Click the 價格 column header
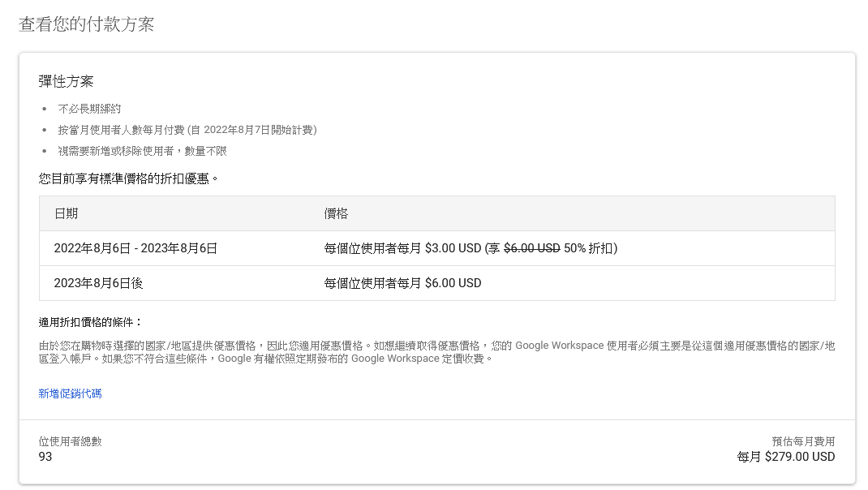Screen dimensions: 868x490 coord(336,213)
